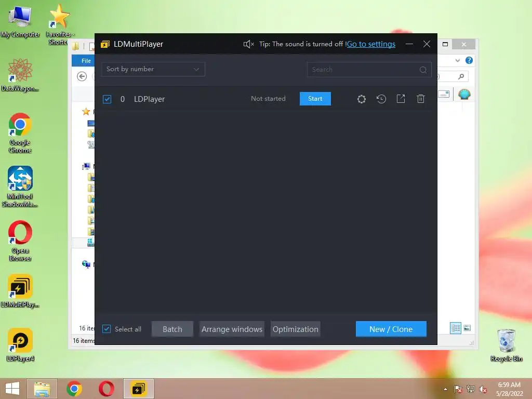Open settings gear for LDPlayer instance
Viewport: 532px width, 399px height.
tap(362, 99)
